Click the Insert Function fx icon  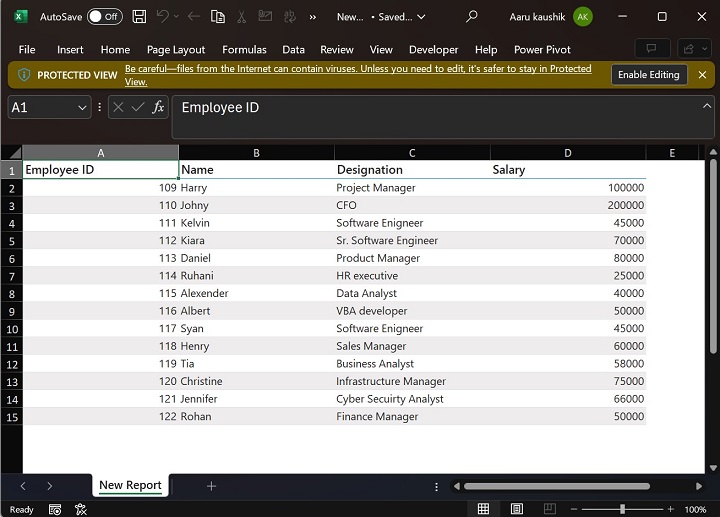coord(158,107)
